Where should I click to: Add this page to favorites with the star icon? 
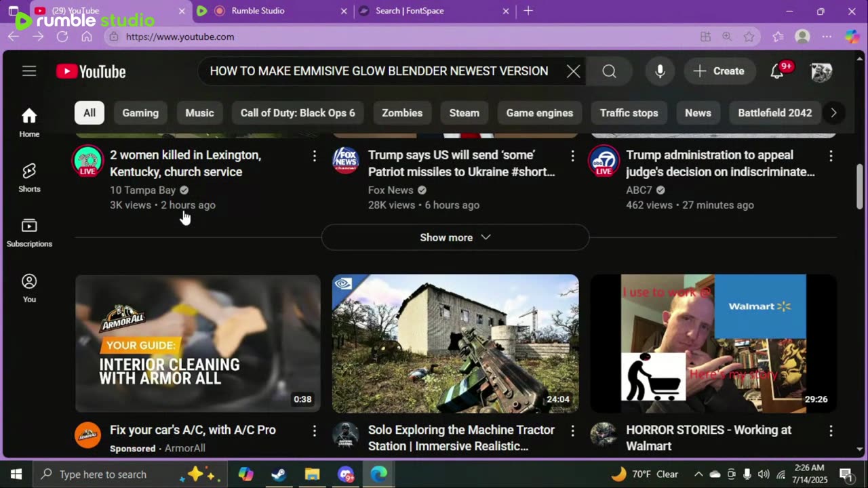(x=749, y=37)
